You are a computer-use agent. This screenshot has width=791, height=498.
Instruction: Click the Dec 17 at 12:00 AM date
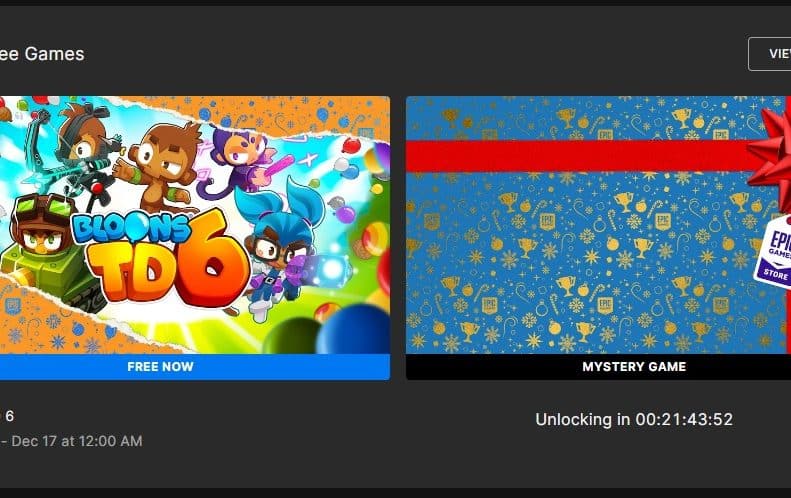(x=77, y=441)
